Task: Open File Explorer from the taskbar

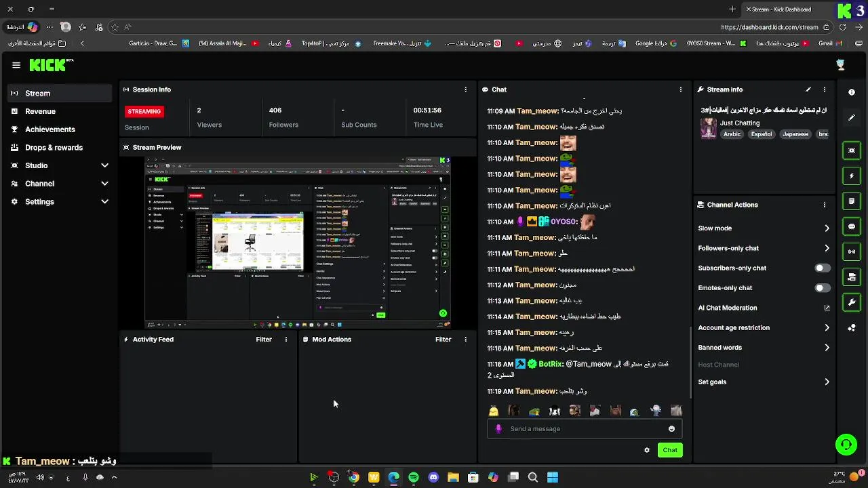Action: tap(454, 477)
